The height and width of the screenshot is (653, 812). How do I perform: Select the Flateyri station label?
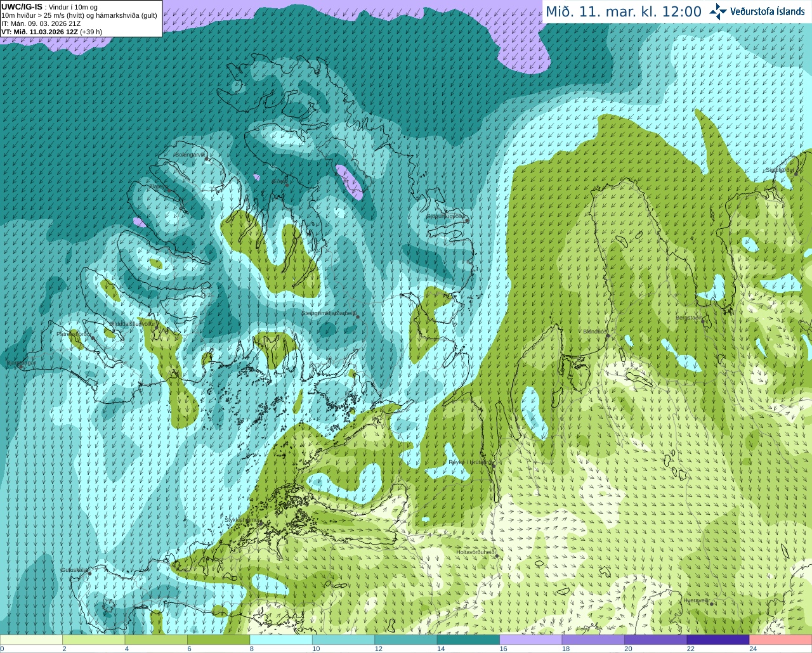click(159, 186)
